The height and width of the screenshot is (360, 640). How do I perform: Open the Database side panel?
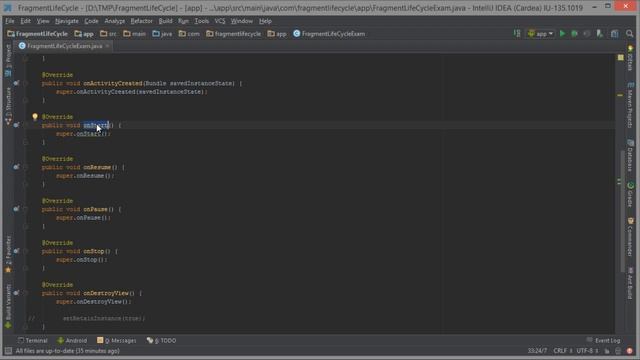[630, 156]
